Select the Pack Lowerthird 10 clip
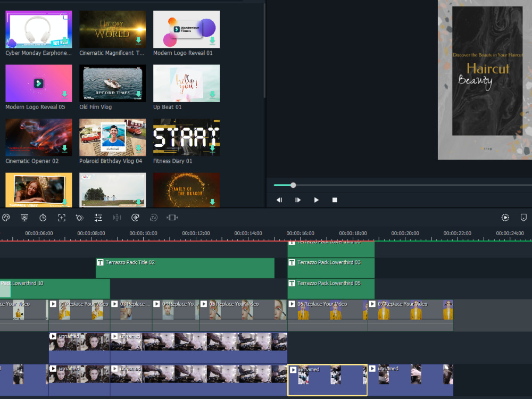This screenshot has width=532, height=399. point(55,289)
